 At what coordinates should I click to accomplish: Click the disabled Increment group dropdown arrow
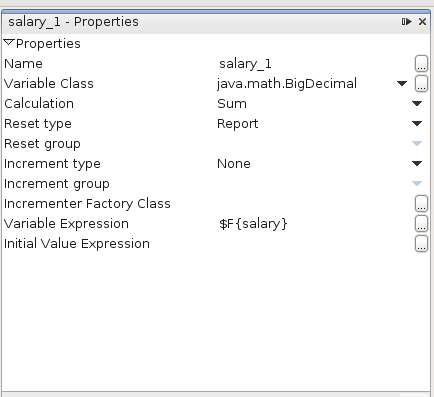click(417, 184)
